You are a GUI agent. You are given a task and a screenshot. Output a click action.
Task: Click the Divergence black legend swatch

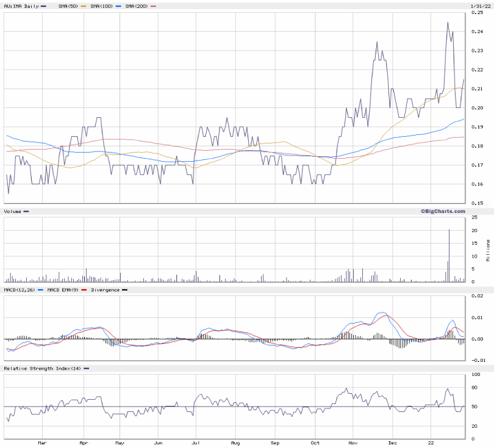pyautogui.click(x=125, y=290)
